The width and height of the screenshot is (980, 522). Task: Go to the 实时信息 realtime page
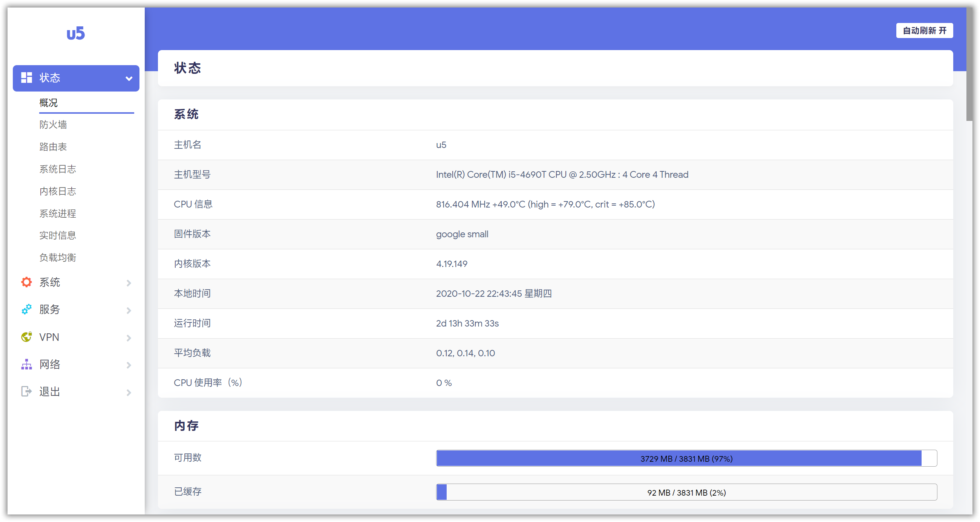(58, 235)
